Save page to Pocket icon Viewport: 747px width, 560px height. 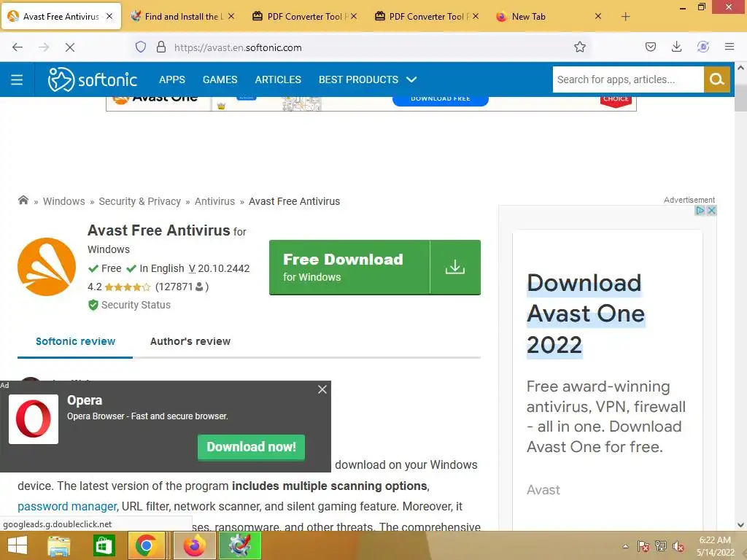651,47
